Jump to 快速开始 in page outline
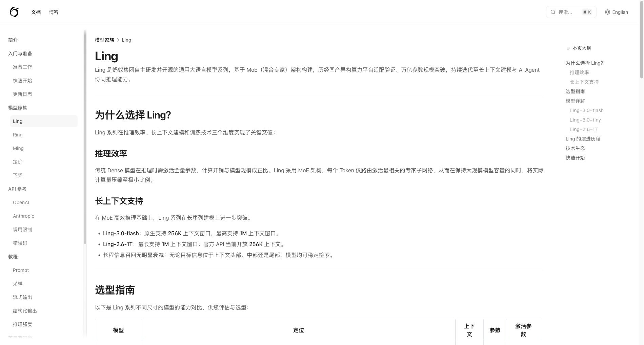 [575, 158]
